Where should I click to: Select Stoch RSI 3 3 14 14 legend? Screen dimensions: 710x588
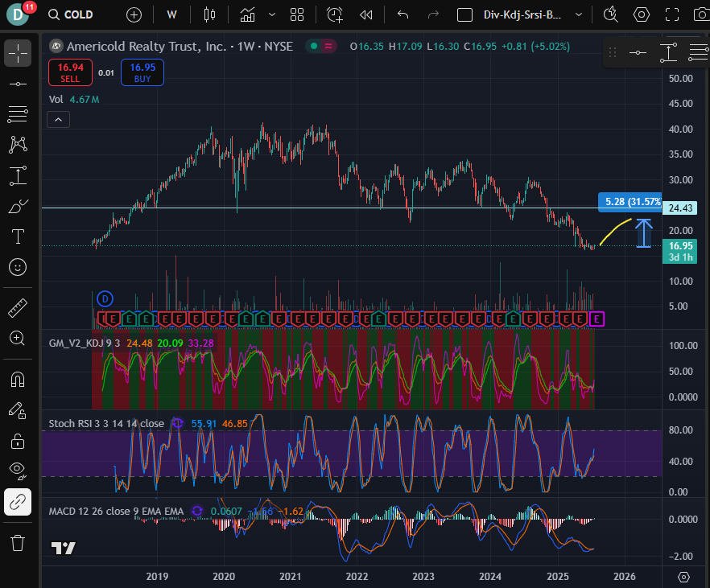(106, 424)
